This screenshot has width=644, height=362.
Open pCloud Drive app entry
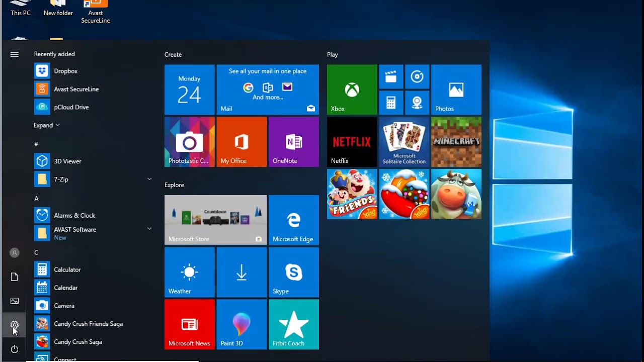pyautogui.click(x=93, y=107)
